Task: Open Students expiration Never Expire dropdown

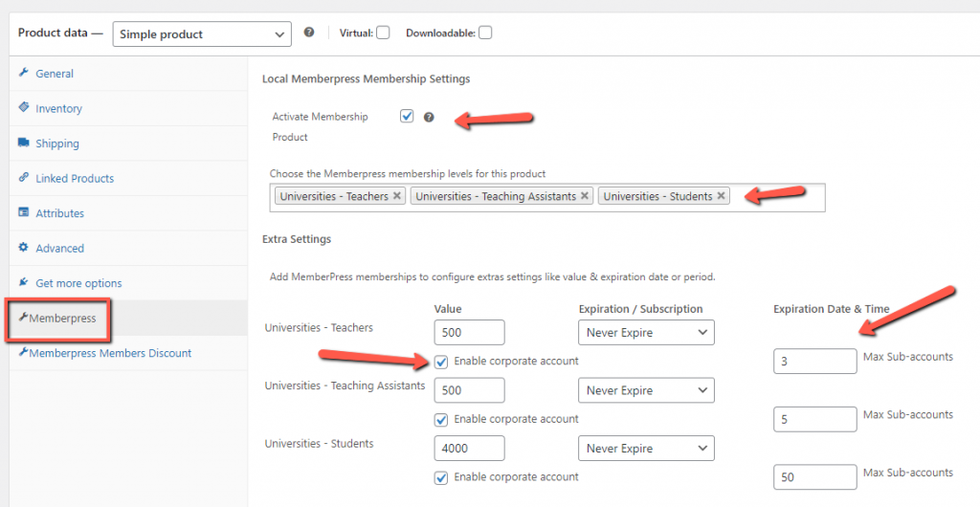Action: click(646, 449)
